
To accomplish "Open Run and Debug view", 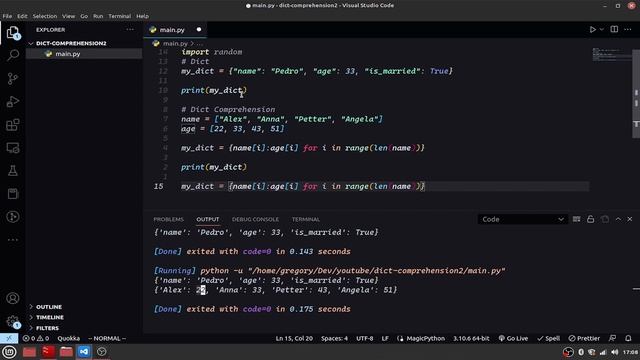I will pyautogui.click(x=13, y=101).
